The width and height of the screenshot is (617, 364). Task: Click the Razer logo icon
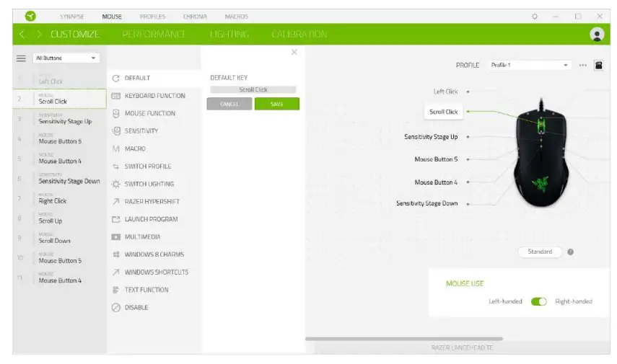coord(30,16)
